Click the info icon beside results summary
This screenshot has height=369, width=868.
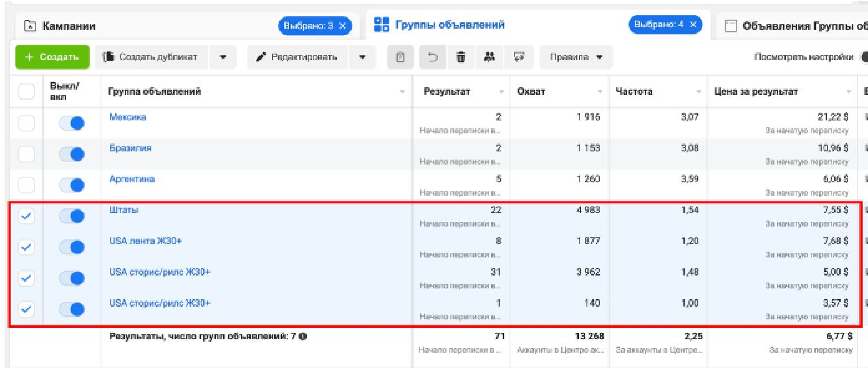point(303,336)
